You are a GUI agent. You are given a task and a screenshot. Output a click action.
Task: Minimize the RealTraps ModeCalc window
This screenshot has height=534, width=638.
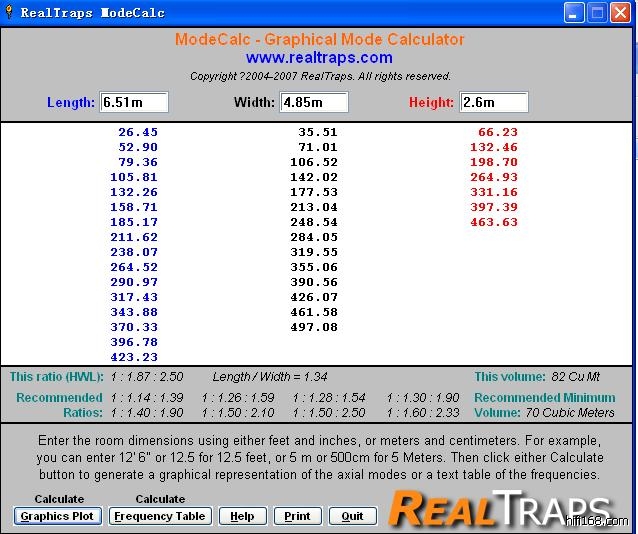pyautogui.click(x=573, y=13)
